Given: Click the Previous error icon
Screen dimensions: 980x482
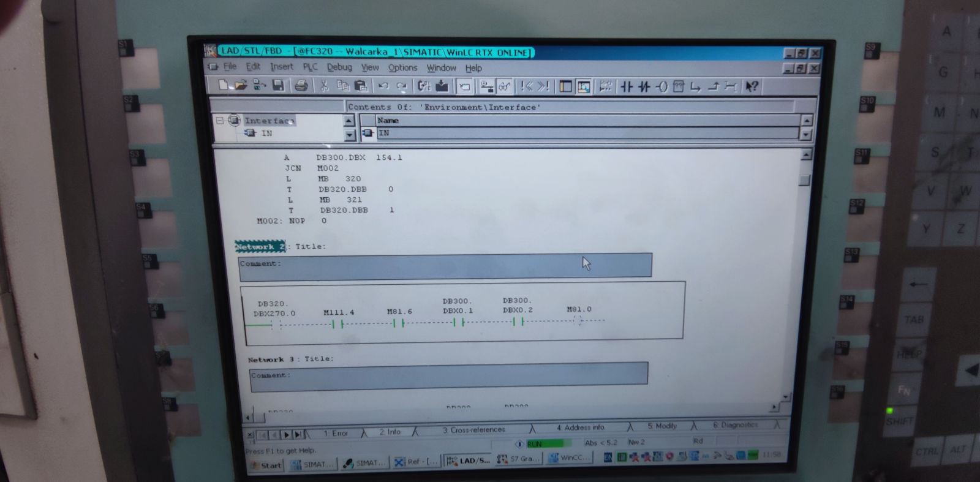Looking at the screenshot, I should 526,86.
